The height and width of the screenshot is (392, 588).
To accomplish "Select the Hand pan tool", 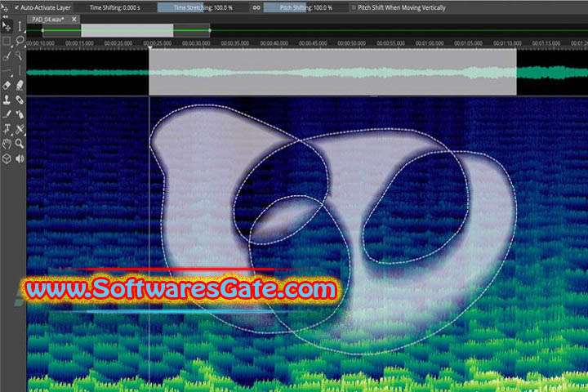I will (7, 143).
